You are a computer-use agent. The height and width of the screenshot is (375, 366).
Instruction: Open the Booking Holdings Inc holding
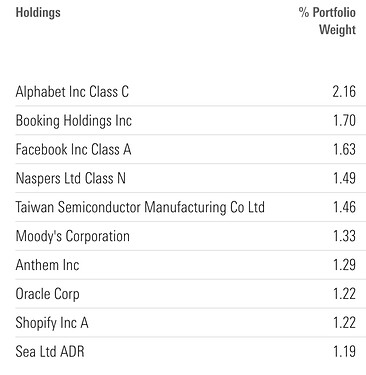click(74, 121)
